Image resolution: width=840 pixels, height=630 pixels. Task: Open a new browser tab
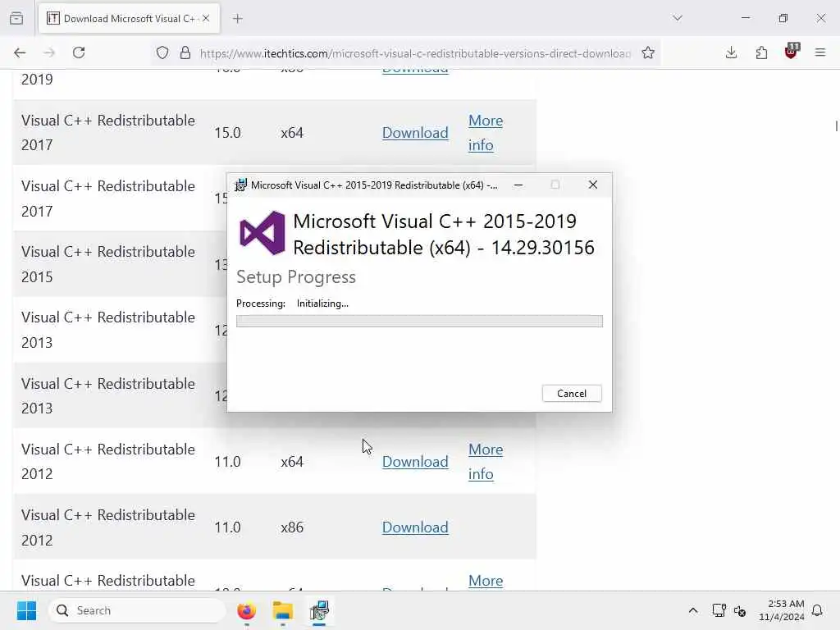tap(238, 19)
